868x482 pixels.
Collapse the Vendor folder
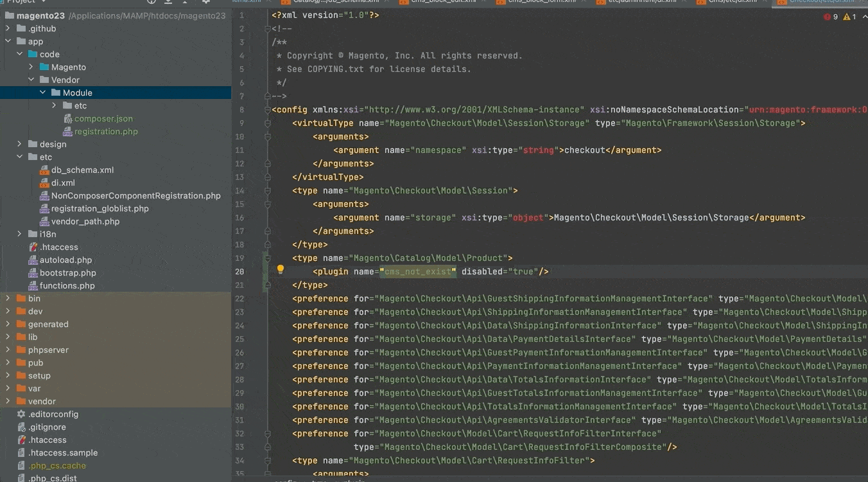click(x=31, y=80)
